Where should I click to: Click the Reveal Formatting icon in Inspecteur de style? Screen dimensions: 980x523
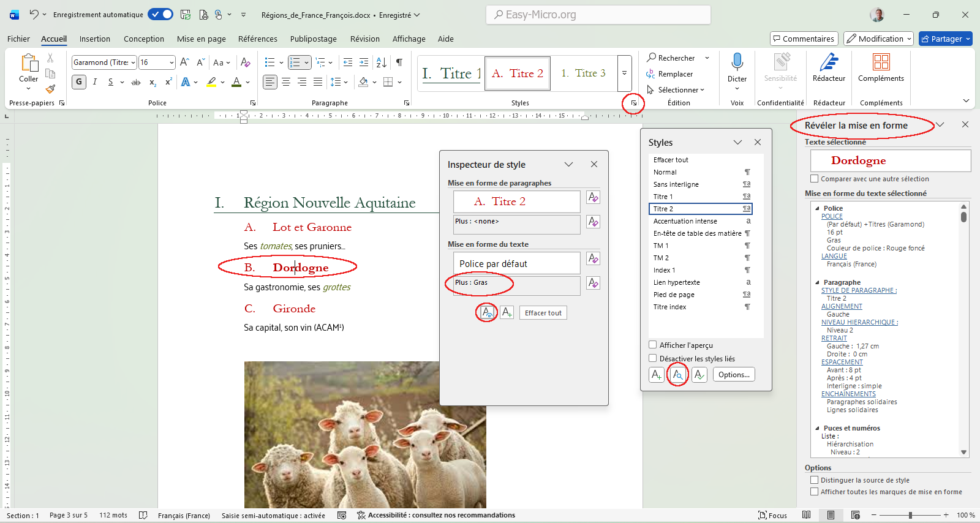coord(486,312)
